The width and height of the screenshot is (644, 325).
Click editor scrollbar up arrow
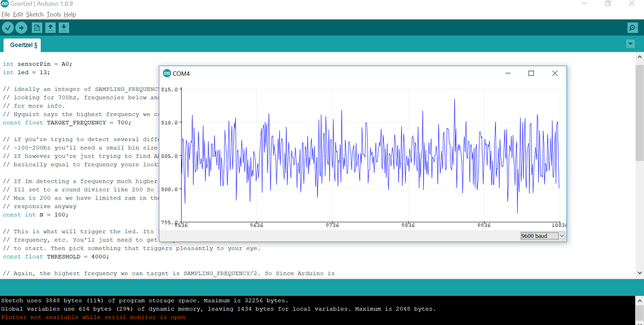click(640, 57)
